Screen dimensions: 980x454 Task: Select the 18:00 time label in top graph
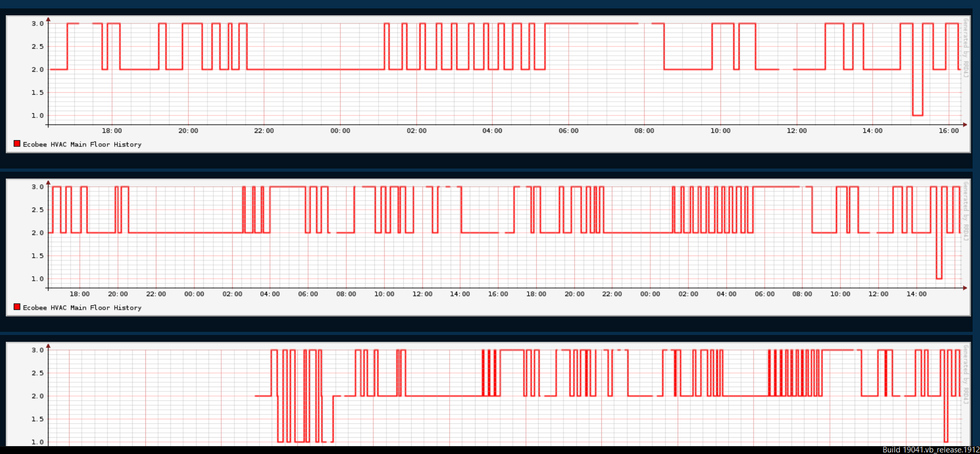(112, 131)
